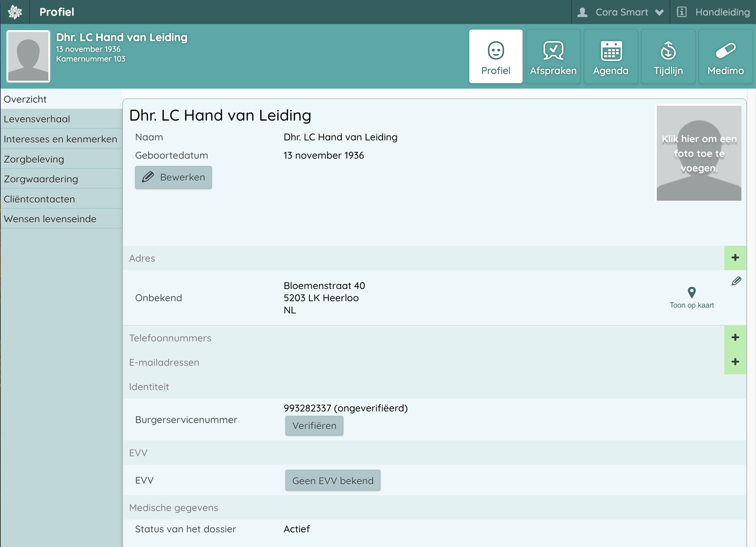Open the Handleiding manual
756x547 pixels.
tap(713, 12)
